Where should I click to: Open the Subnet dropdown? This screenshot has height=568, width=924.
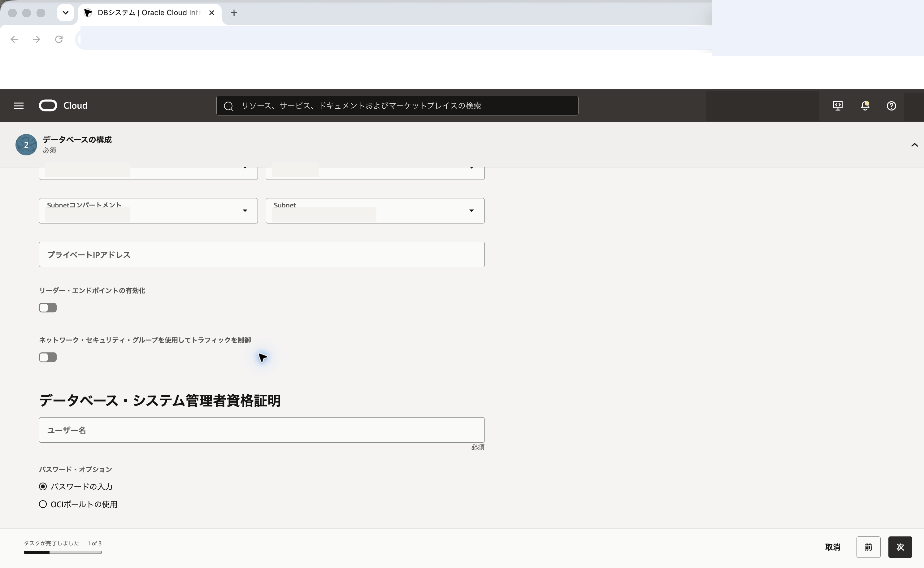375,211
